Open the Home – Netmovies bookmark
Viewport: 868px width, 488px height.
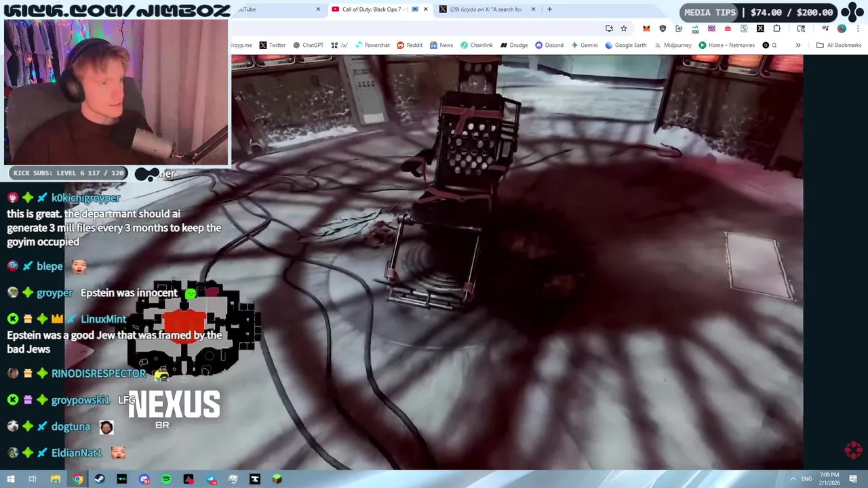tap(726, 45)
